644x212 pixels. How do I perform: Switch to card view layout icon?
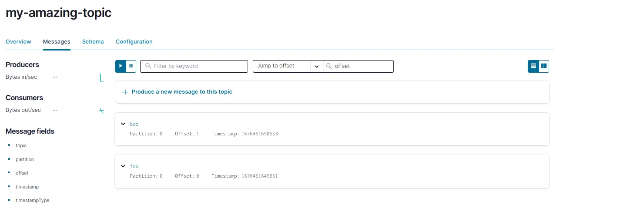point(543,66)
